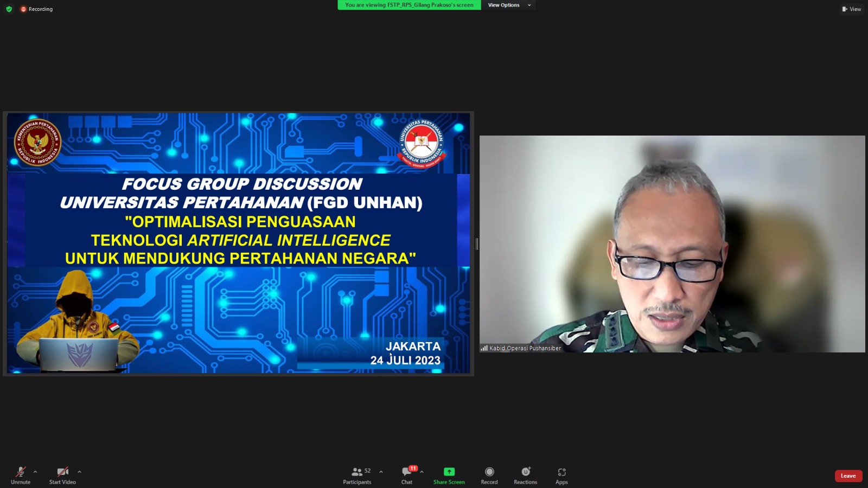Click the Kabid Operasi Pushansiber name label
Screen dimensions: 868x488
tap(525, 348)
